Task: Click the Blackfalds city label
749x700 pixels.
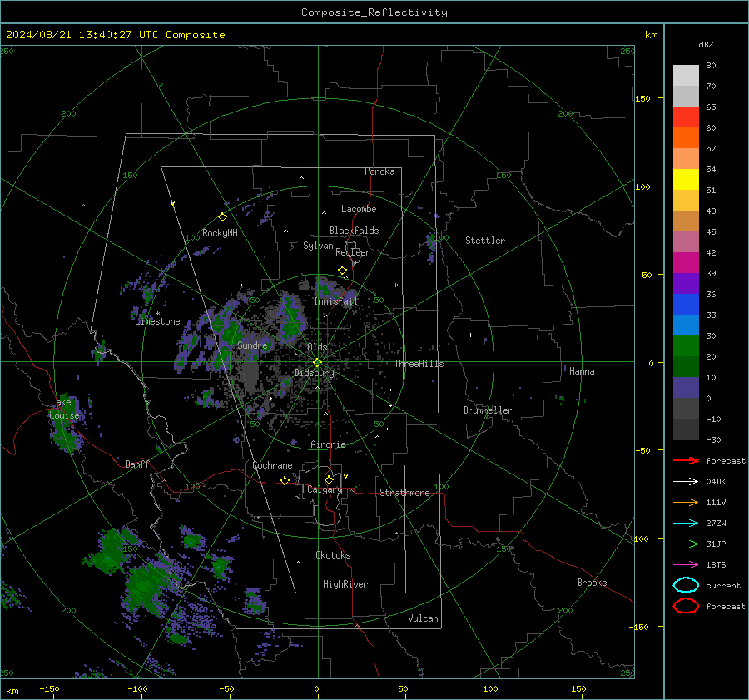Action: [x=354, y=231]
